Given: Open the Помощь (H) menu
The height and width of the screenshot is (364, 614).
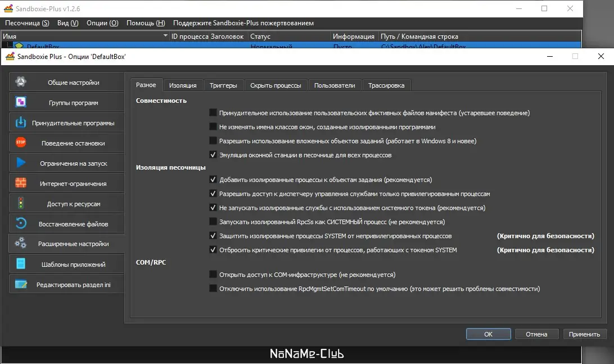Looking at the screenshot, I should tap(146, 23).
